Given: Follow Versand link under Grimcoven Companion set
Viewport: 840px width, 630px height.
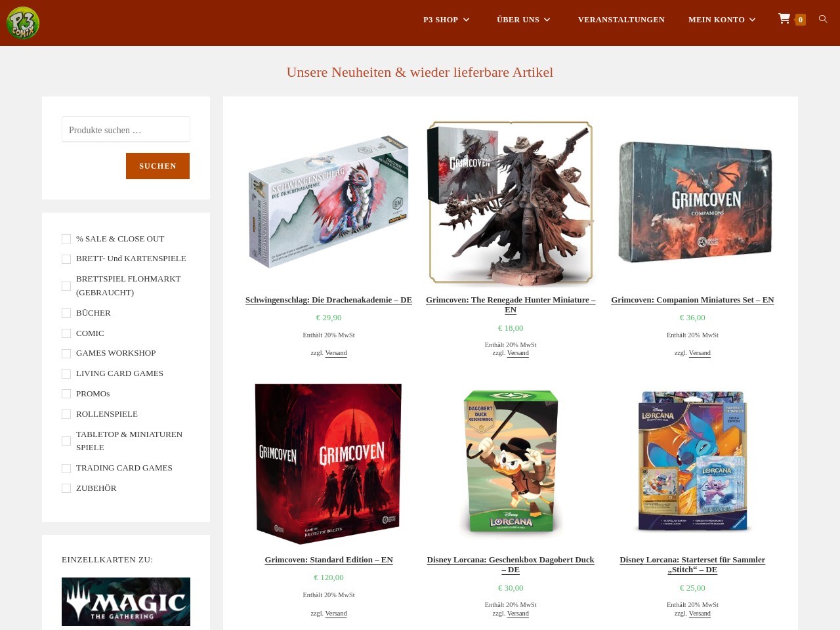Looking at the screenshot, I should coord(700,353).
